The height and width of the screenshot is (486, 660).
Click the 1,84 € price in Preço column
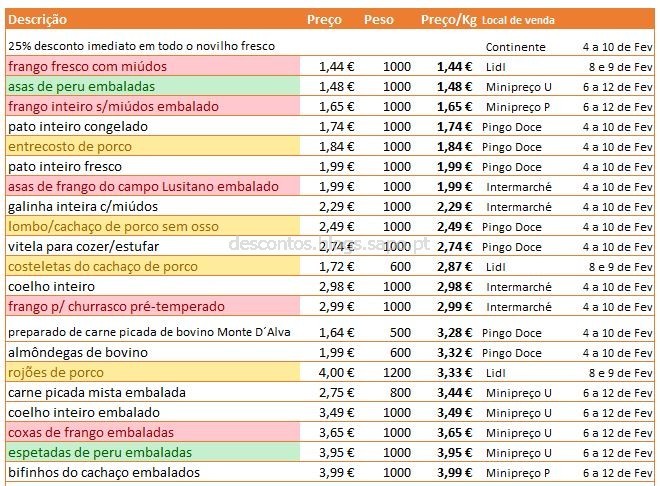(x=336, y=146)
